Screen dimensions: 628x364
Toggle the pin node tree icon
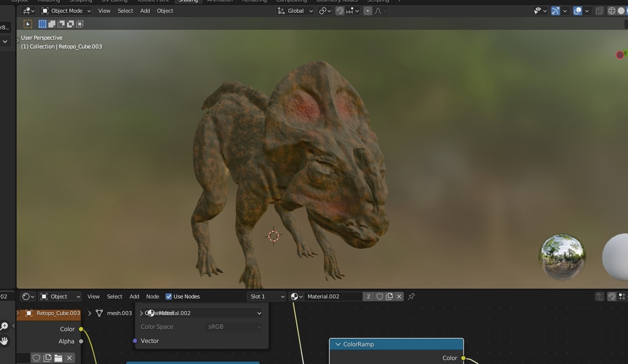click(x=412, y=296)
